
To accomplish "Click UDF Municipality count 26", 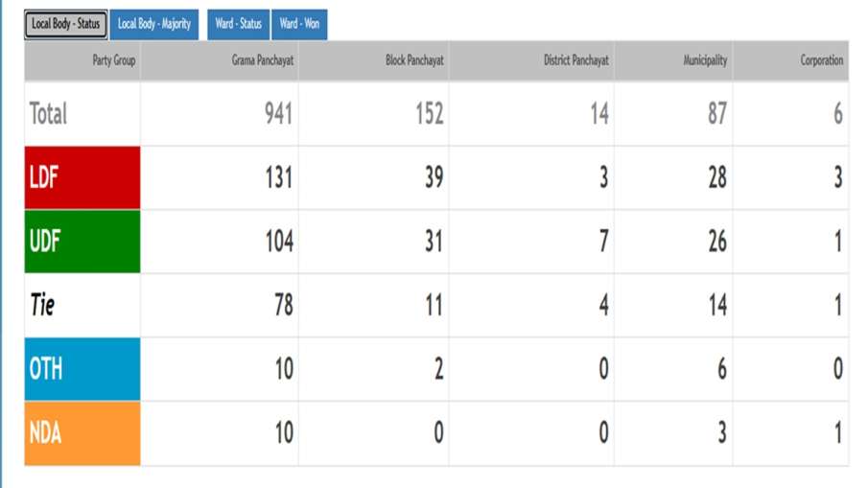I will pos(716,242).
